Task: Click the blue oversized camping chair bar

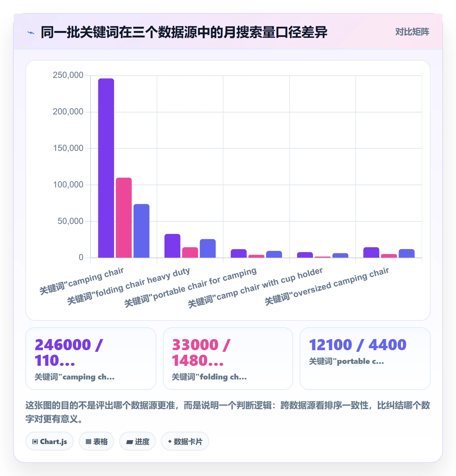Action: pos(406,254)
